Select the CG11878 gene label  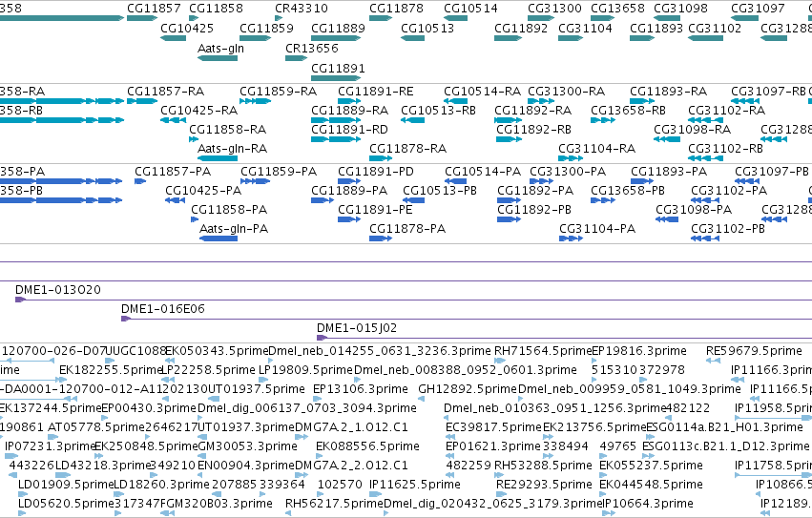396,9
